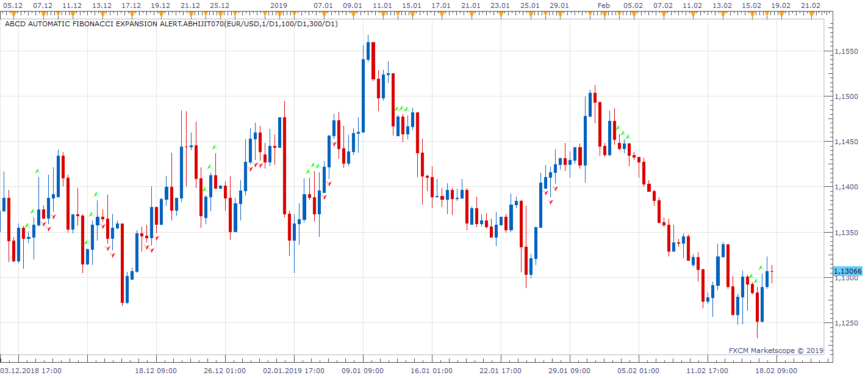868x378 pixels.
Task: Click the 1,1450 price axis label
Action: pos(845,142)
